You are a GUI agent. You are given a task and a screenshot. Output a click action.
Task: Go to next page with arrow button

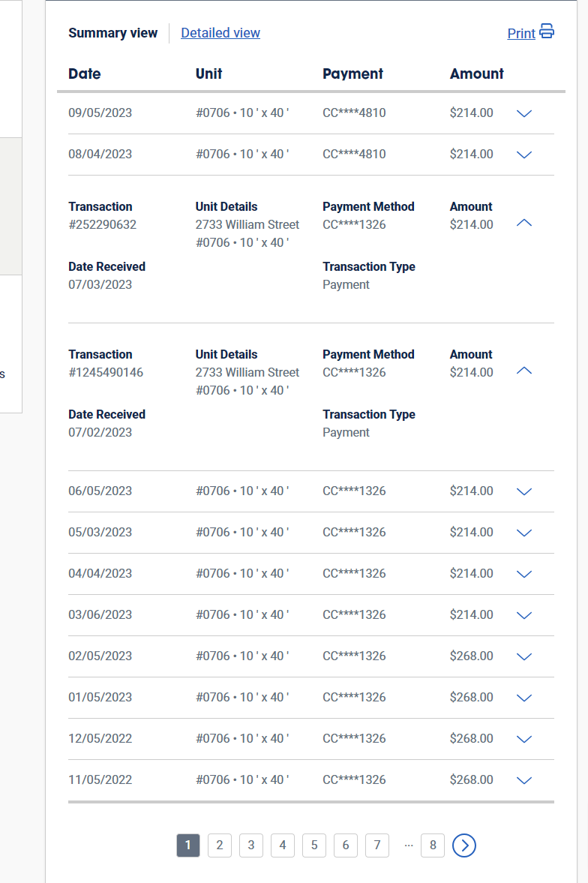coord(464,845)
